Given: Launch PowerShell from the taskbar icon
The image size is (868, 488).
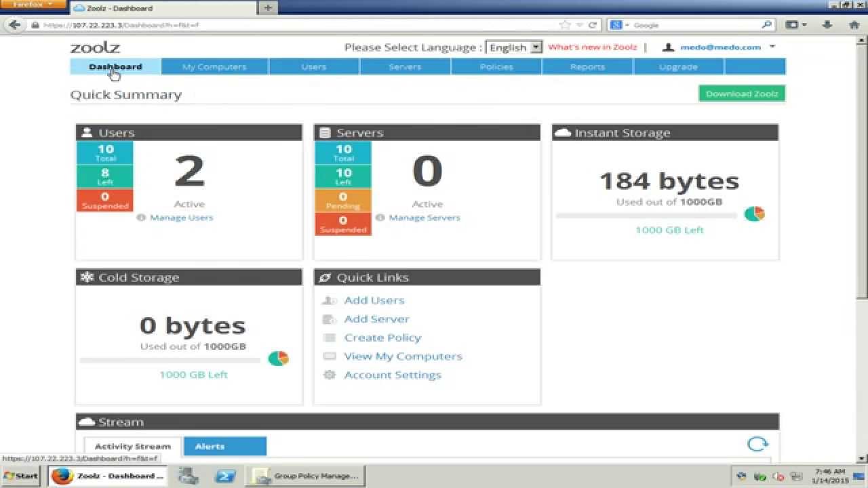Looking at the screenshot, I should [x=225, y=476].
